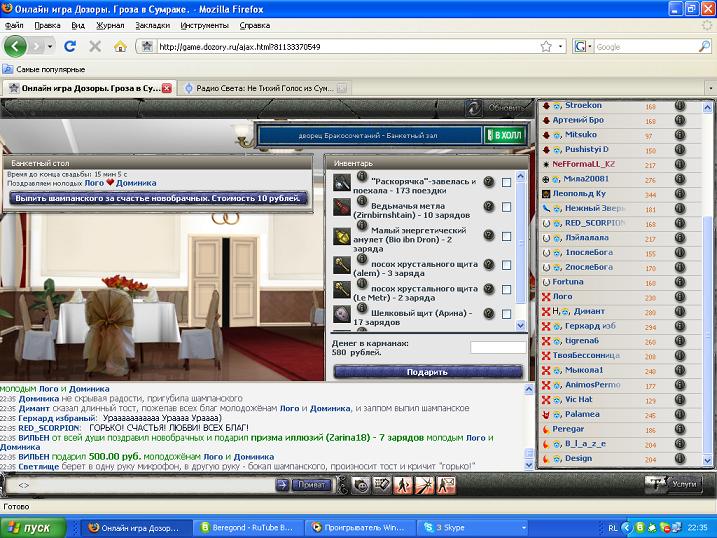717x538 pixels.
Task: Click the money amount input field
Action: tap(498, 347)
